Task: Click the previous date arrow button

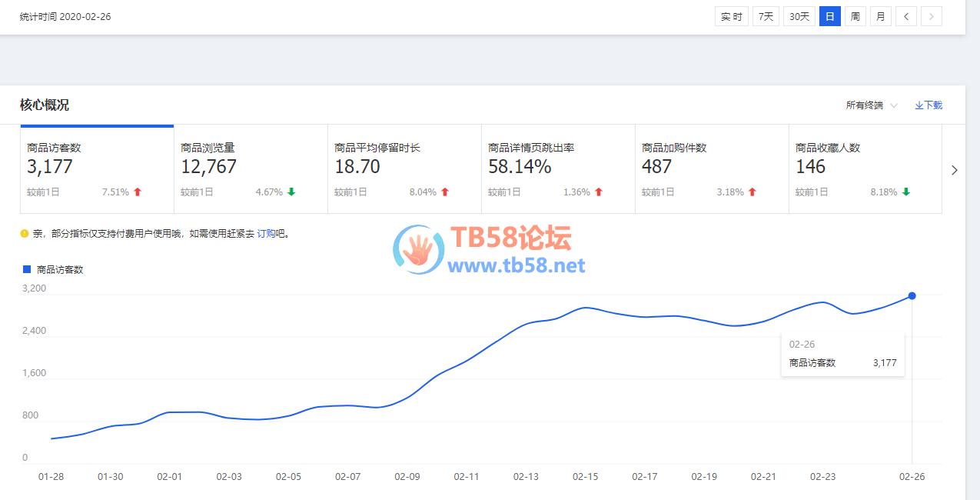Action: [x=905, y=16]
